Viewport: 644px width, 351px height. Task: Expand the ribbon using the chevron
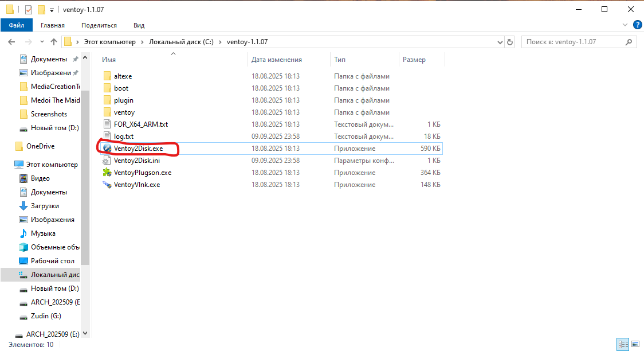(626, 25)
